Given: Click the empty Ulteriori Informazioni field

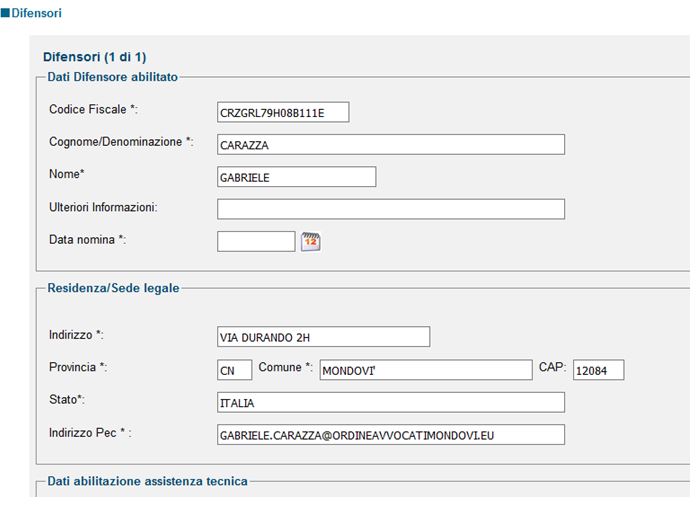Looking at the screenshot, I should tap(391, 209).
